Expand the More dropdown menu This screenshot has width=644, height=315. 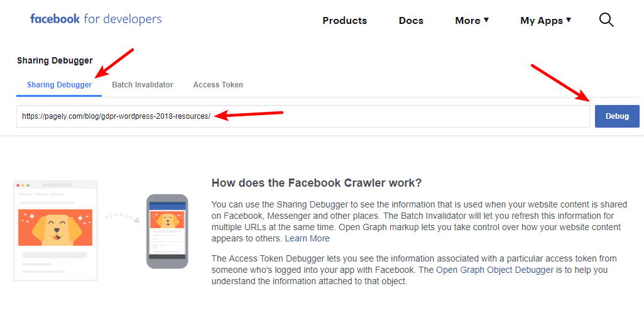click(472, 20)
